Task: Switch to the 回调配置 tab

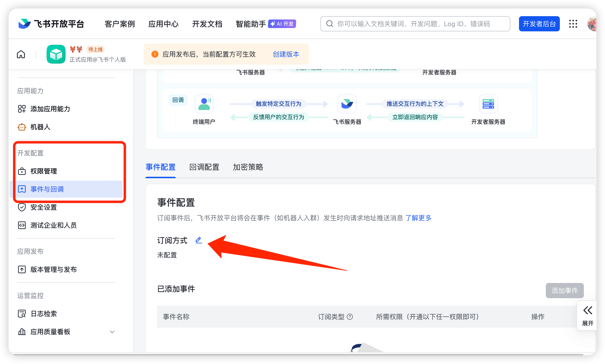Action: pyautogui.click(x=204, y=167)
